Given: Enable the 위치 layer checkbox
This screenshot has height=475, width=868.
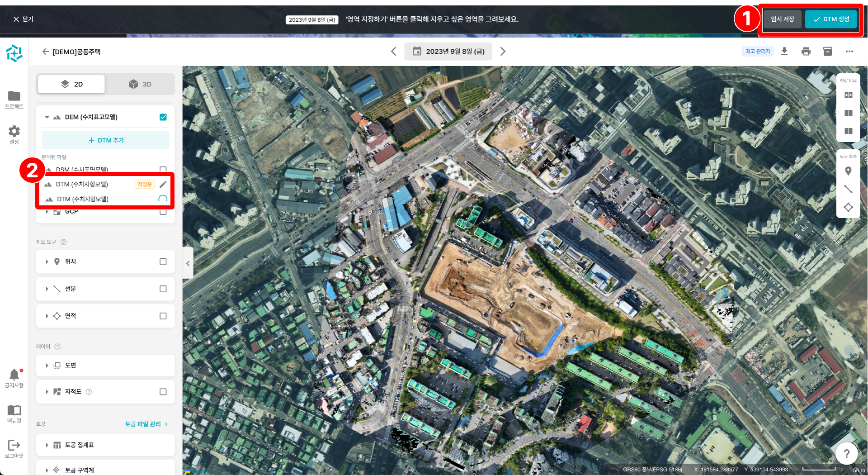Looking at the screenshot, I should [163, 262].
